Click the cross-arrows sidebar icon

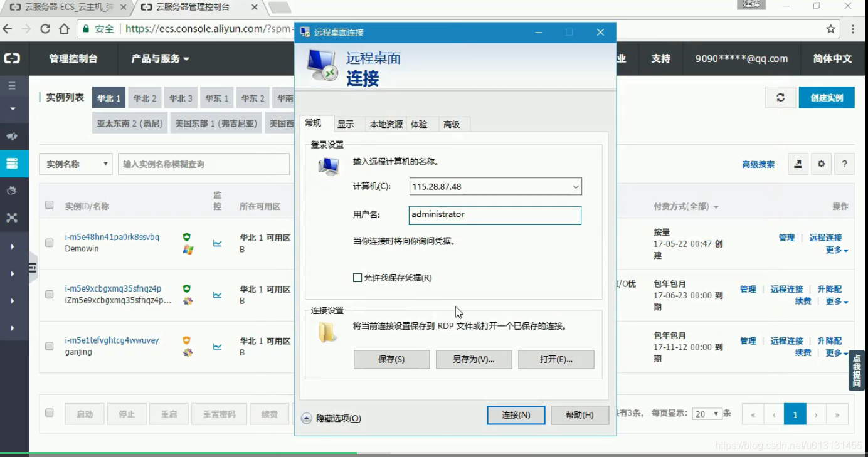tap(12, 218)
